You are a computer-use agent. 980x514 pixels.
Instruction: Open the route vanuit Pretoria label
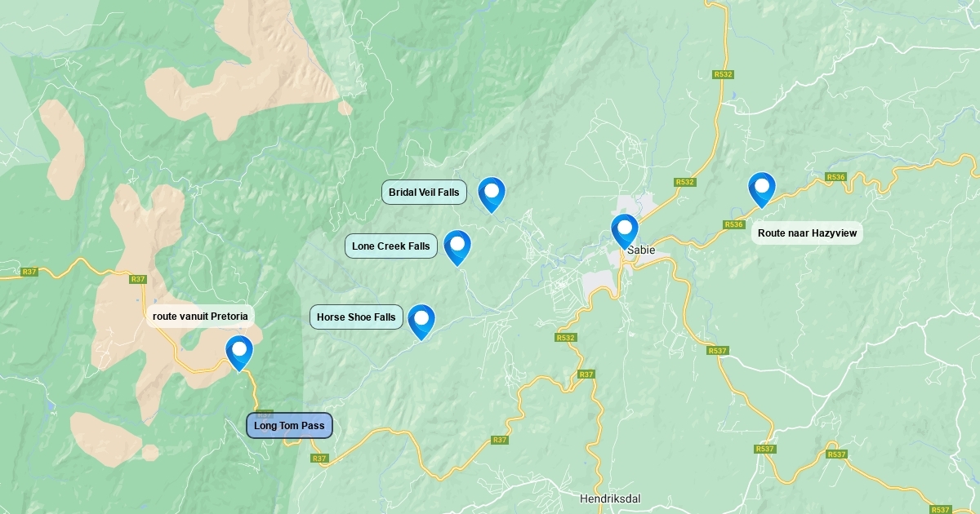pos(200,317)
